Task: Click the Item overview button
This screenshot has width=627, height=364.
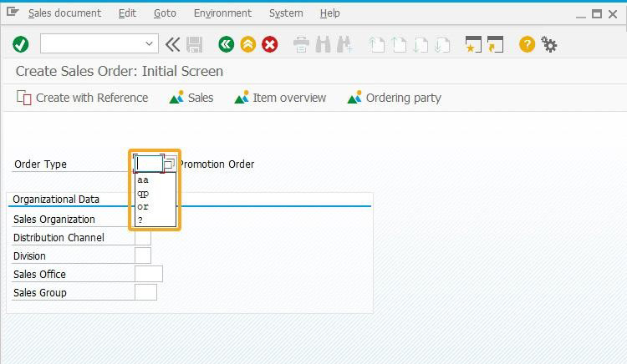Action: pyautogui.click(x=280, y=98)
